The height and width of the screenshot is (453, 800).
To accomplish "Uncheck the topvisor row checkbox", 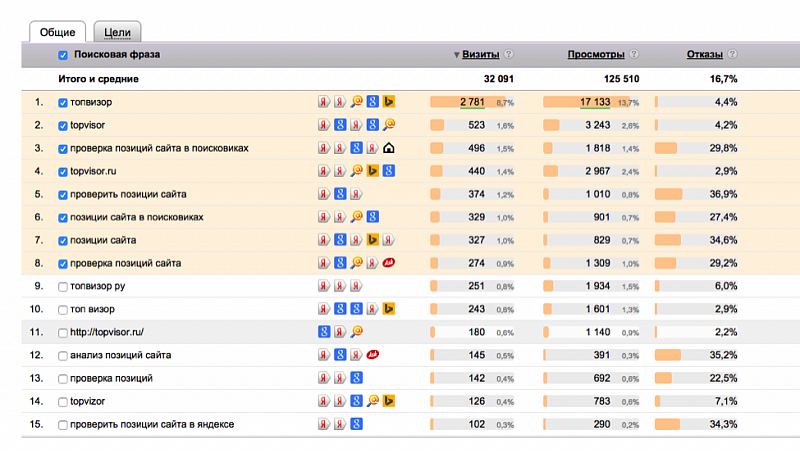I will [x=63, y=125].
